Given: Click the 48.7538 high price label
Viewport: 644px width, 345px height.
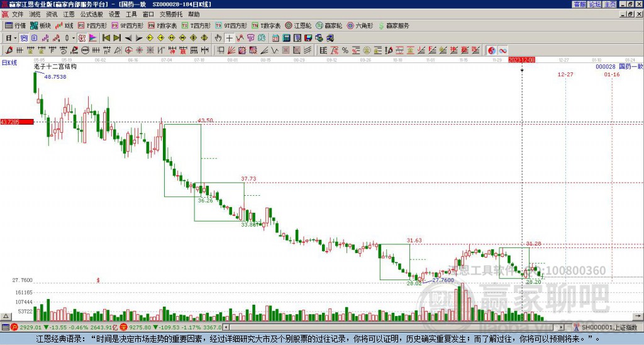Looking at the screenshot, I should click(55, 76).
